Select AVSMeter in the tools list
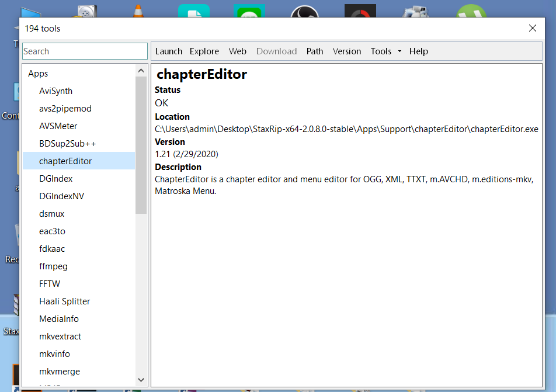 click(58, 126)
